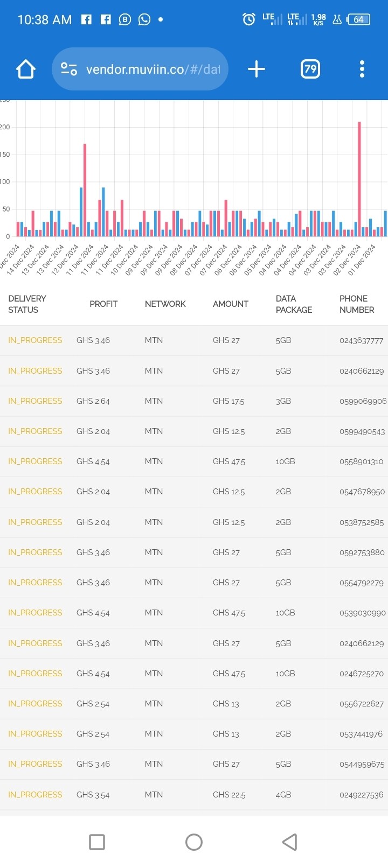Image resolution: width=388 pixels, height=868 pixels.
Task: Select the AMOUNT column header
Action: 231,304
